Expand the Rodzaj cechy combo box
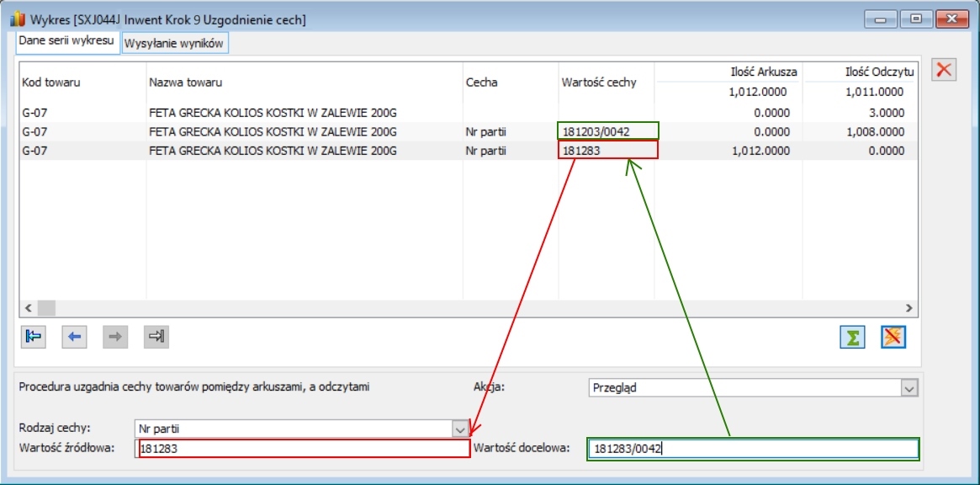This screenshot has width=980, height=485. [459, 429]
